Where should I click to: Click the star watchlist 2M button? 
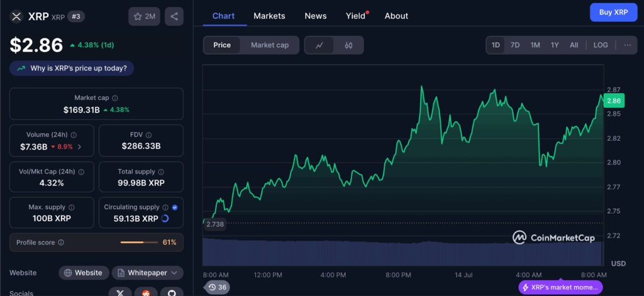click(145, 16)
